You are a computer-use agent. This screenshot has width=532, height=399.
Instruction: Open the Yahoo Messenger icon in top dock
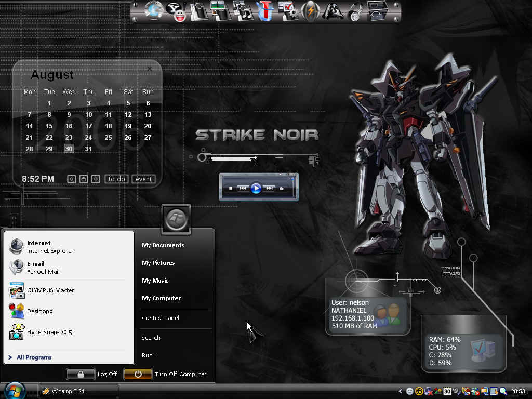pos(177,11)
